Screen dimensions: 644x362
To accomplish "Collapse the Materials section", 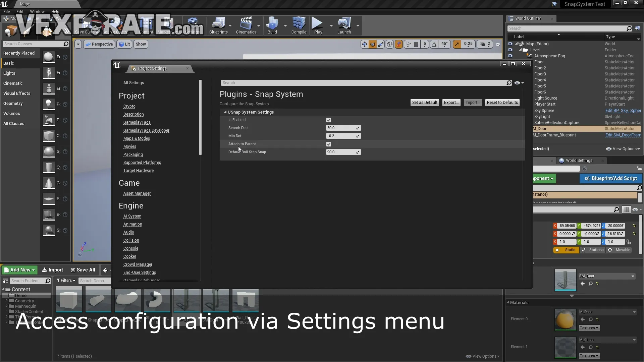I will 507,303.
